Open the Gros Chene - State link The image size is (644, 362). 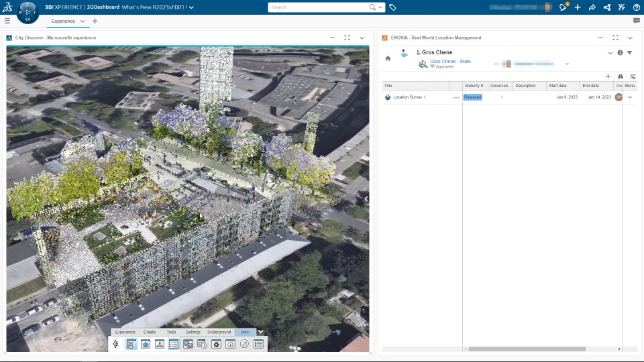click(450, 62)
